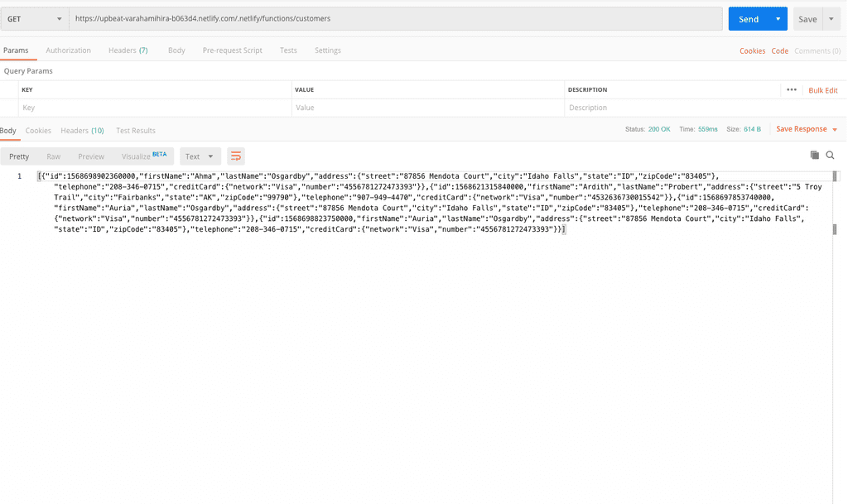
Task: Open the Text format selector
Action: click(x=199, y=156)
